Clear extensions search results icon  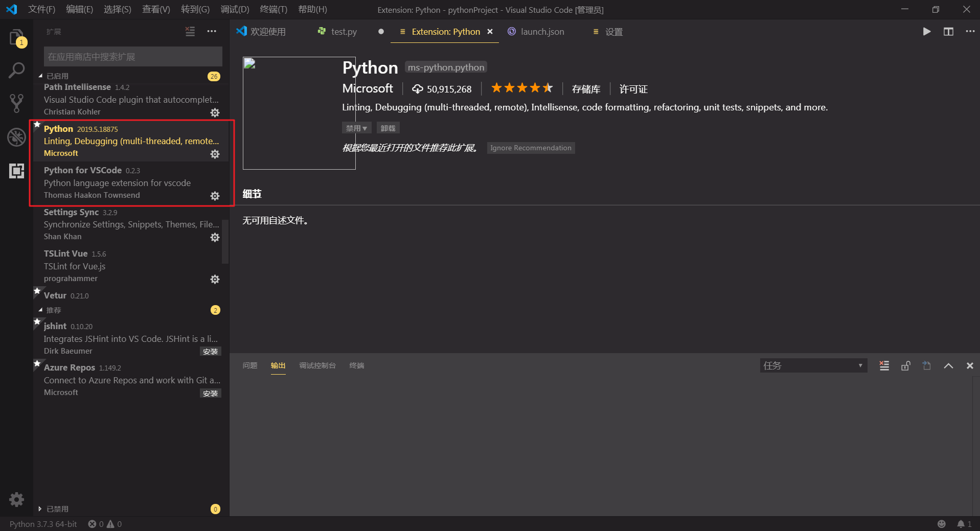(x=190, y=31)
